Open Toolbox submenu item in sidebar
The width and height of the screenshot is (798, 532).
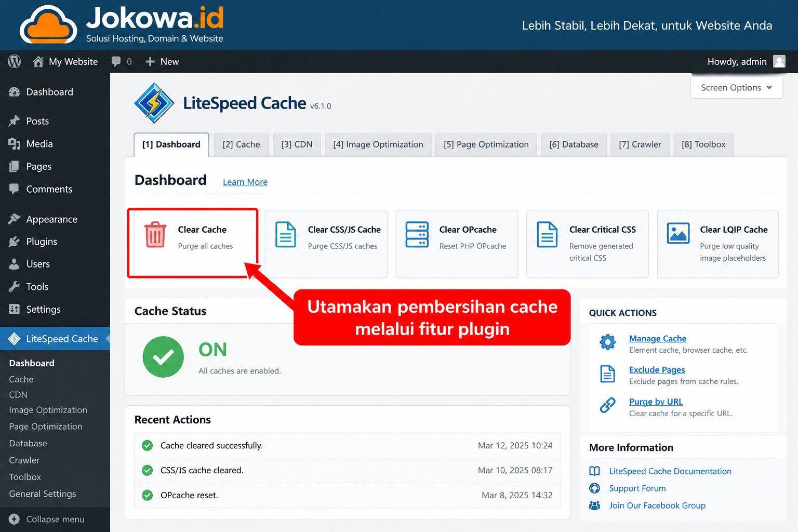pyautogui.click(x=25, y=477)
